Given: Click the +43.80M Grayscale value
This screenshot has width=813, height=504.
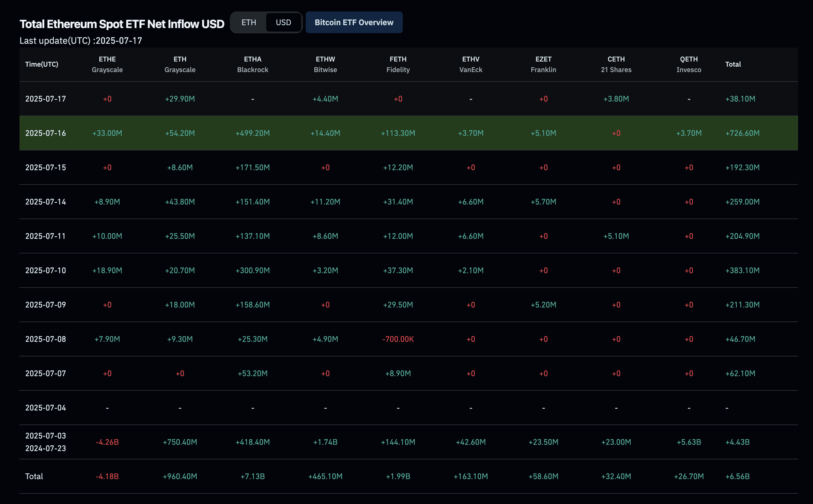Looking at the screenshot, I should [180, 202].
